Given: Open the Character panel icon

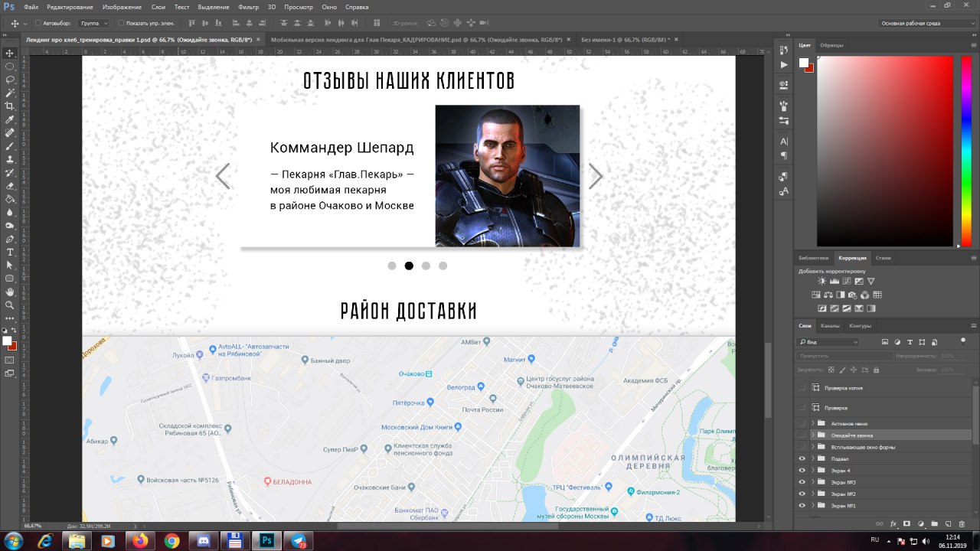Looking at the screenshot, I should 783,142.
